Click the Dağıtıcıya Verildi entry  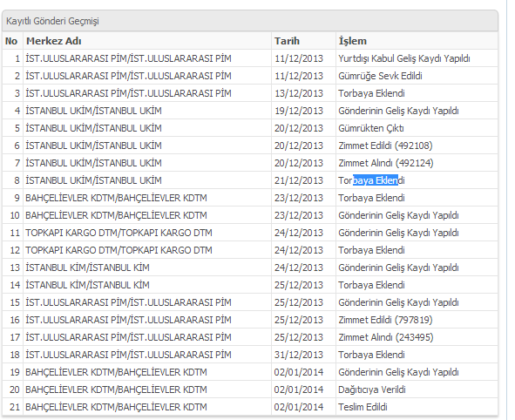pyautogui.click(x=372, y=390)
